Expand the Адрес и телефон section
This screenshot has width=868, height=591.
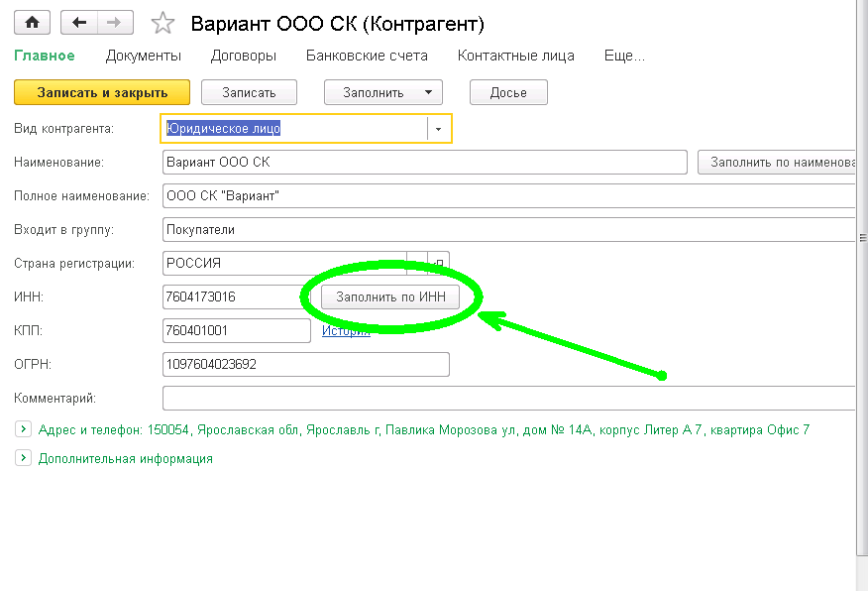[23, 429]
